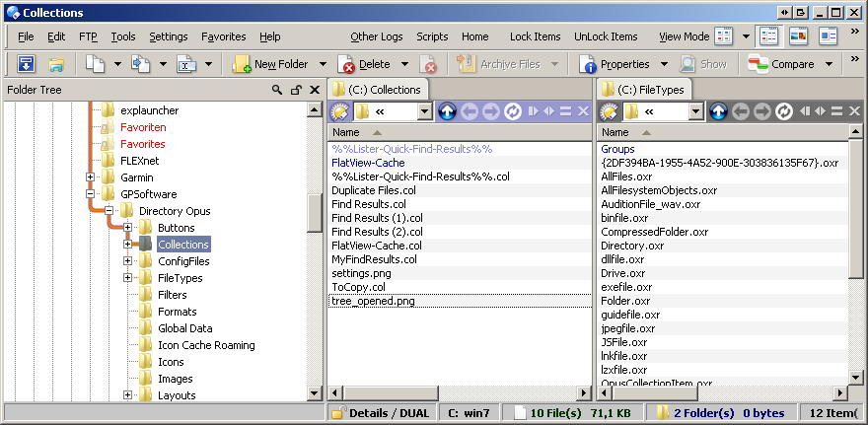Select the (C:) Collections folder tab
The width and height of the screenshot is (868, 425).
(378, 90)
